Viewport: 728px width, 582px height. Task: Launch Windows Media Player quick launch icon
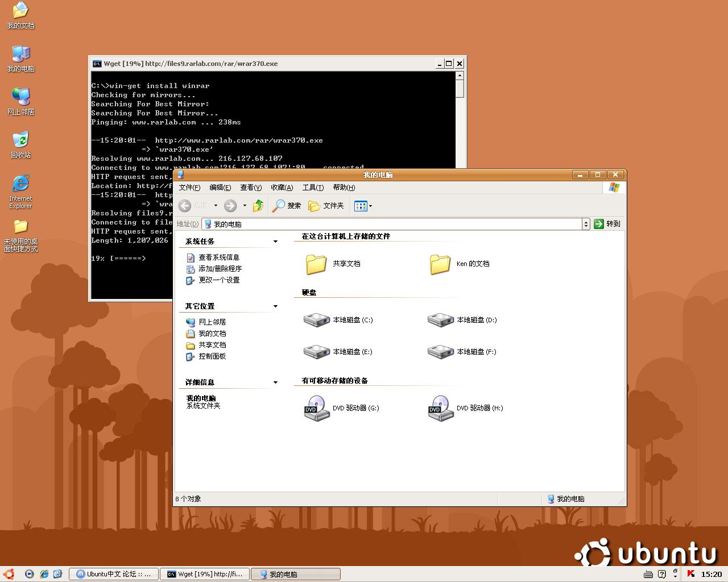tap(30, 574)
